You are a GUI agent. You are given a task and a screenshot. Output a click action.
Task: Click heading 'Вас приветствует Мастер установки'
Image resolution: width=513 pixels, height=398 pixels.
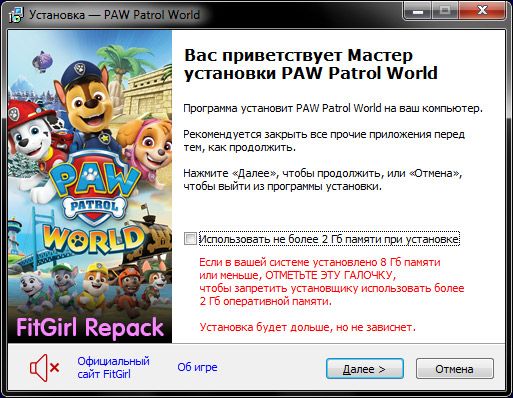pyautogui.click(x=311, y=64)
